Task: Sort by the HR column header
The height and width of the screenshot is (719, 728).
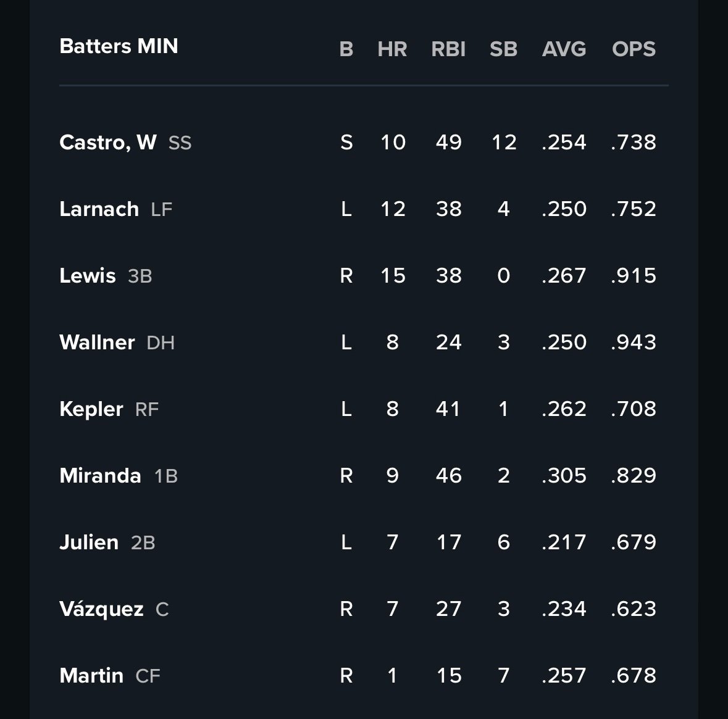Action: 392,49
